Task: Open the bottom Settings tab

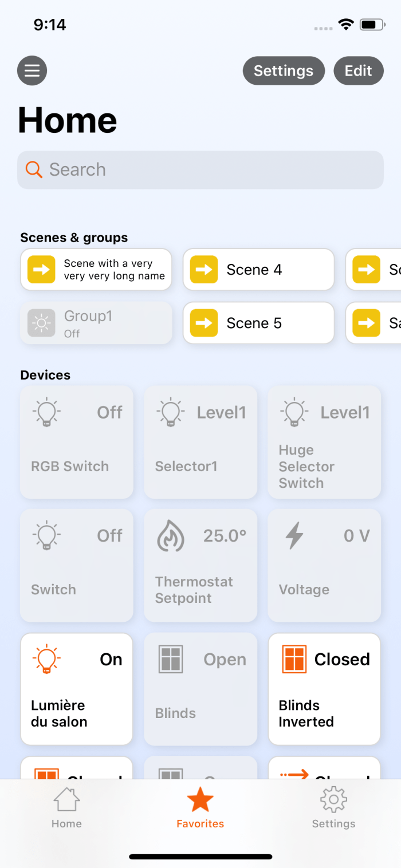Action: pyautogui.click(x=333, y=807)
